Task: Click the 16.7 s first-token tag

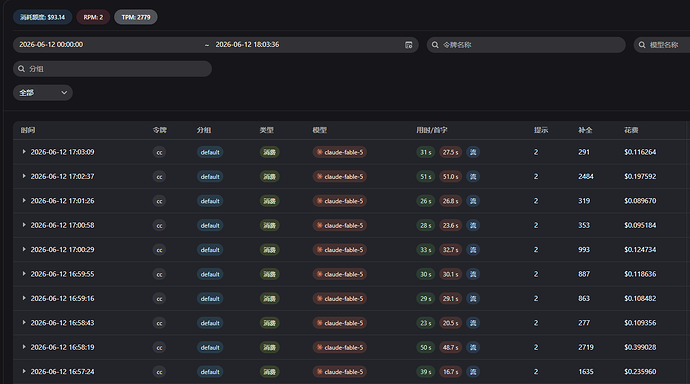Action: point(450,372)
